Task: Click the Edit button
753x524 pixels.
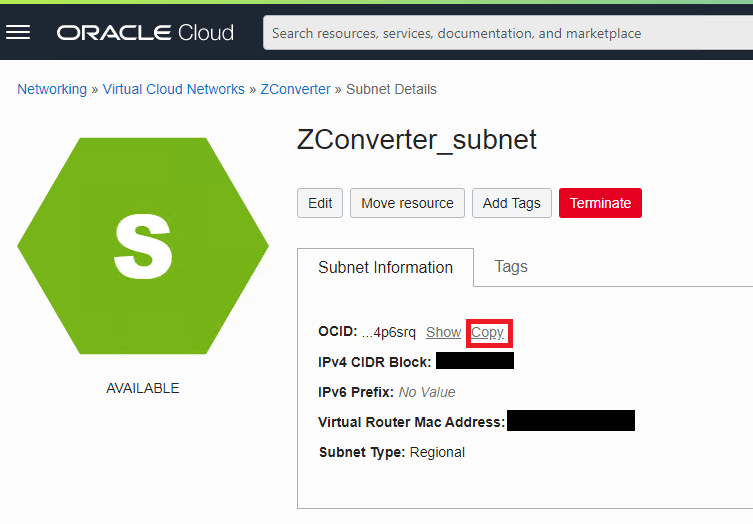Action: (320, 203)
